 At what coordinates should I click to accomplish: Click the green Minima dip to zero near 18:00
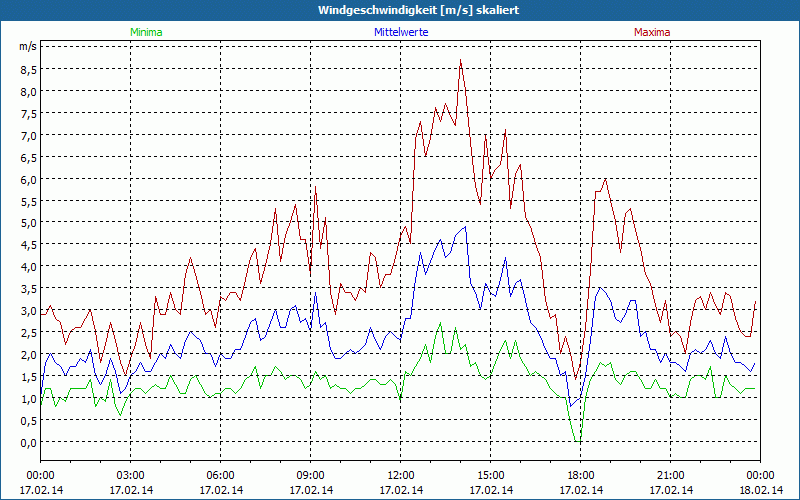[x=578, y=441]
